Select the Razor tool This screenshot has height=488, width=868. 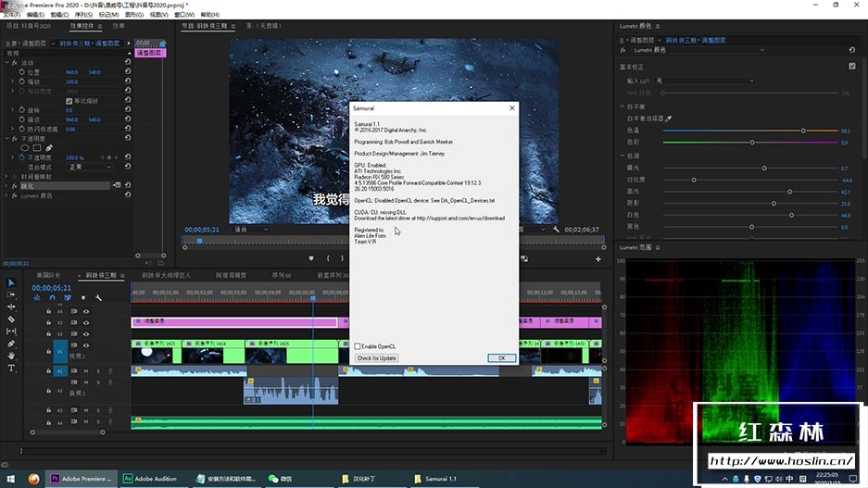[x=11, y=319]
